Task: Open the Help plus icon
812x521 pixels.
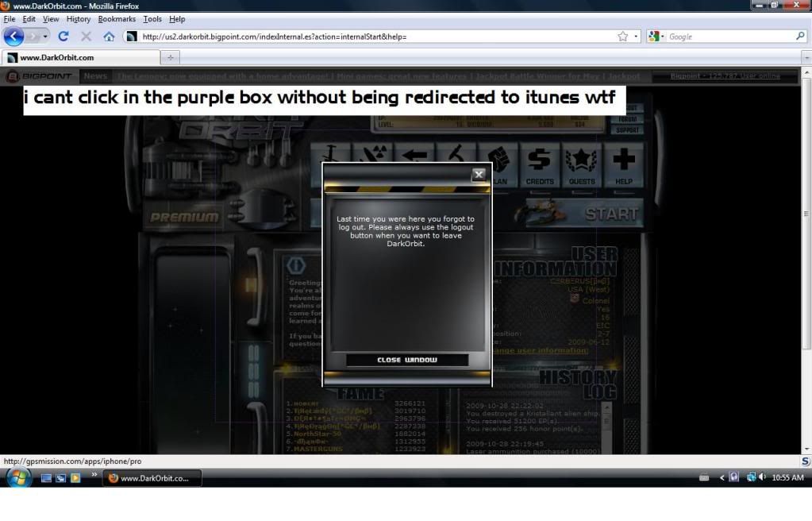Action: click(624, 164)
